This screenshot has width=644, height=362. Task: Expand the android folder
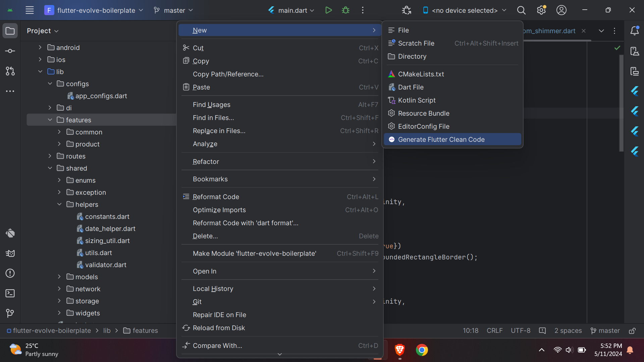[x=40, y=48]
